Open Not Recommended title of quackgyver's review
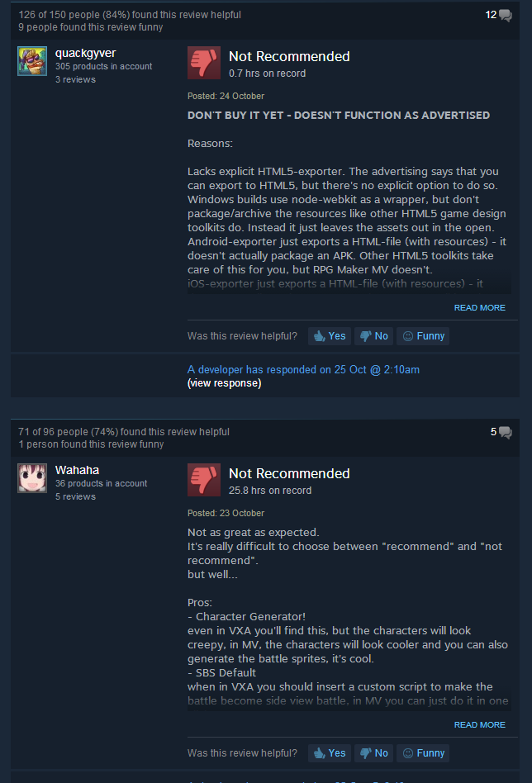The width and height of the screenshot is (532, 783). [x=289, y=56]
